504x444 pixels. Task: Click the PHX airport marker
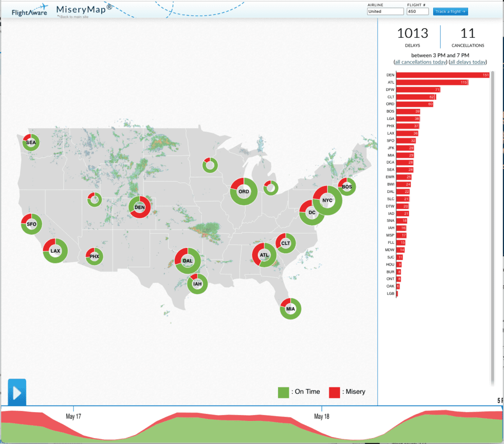point(94,256)
